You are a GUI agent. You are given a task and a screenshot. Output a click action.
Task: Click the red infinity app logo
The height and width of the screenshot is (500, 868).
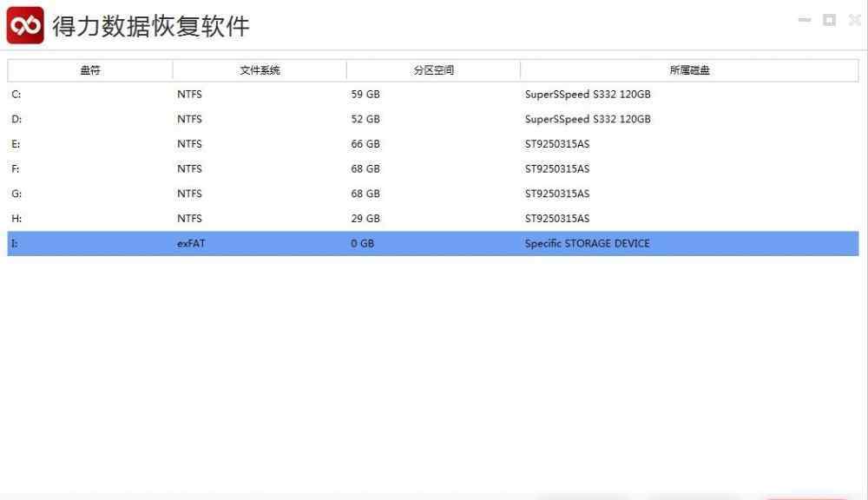pos(25,26)
